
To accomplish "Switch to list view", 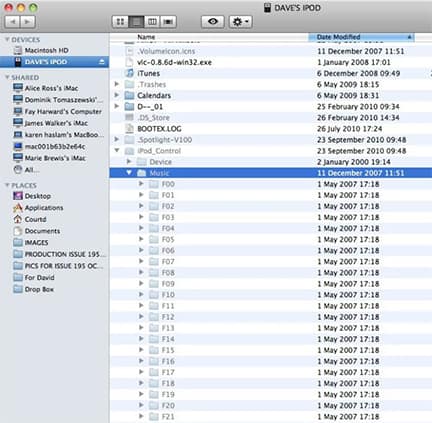I will click(136, 22).
